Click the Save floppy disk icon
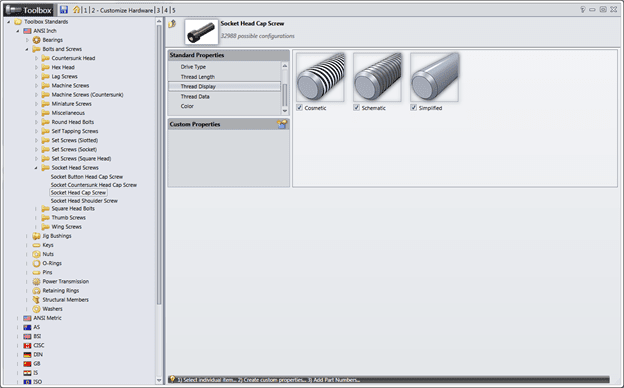Viewport: 624px width, 388px height. click(64, 10)
